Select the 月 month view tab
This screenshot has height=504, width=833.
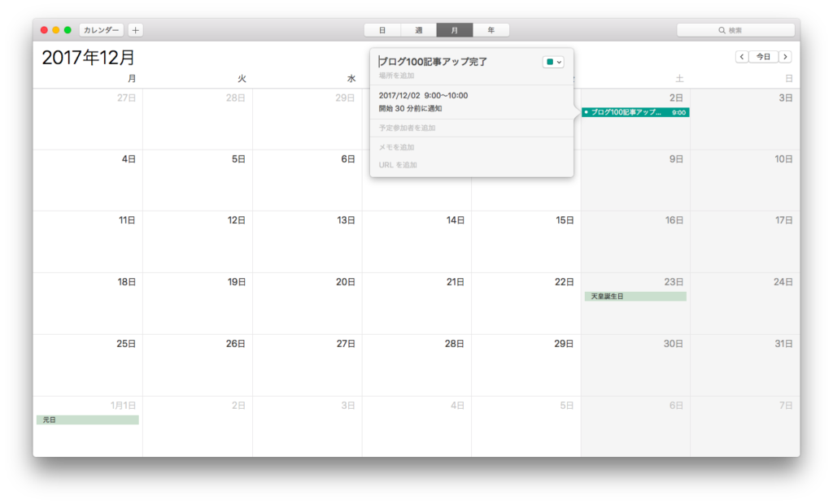pyautogui.click(x=455, y=30)
